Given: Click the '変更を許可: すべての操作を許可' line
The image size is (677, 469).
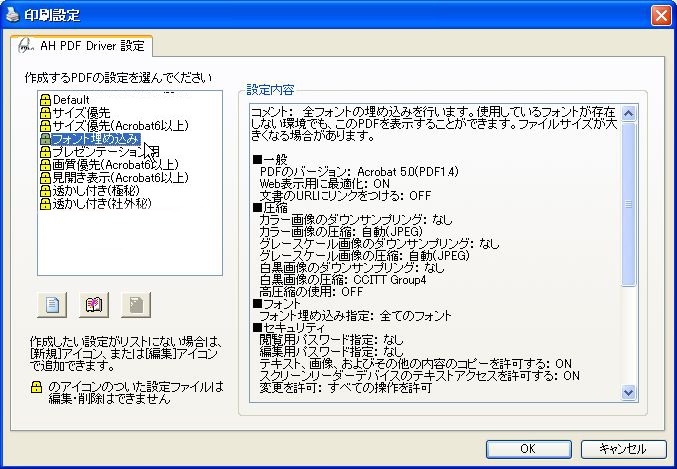Looking at the screenshot, I should tap(345, 388).
